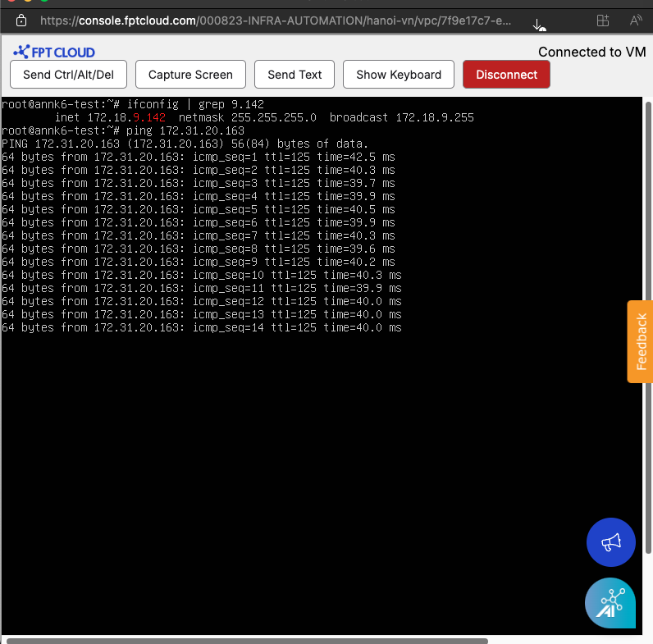653x644 pixels.
Task: Click the Capture Screen button
Action: 190,75
